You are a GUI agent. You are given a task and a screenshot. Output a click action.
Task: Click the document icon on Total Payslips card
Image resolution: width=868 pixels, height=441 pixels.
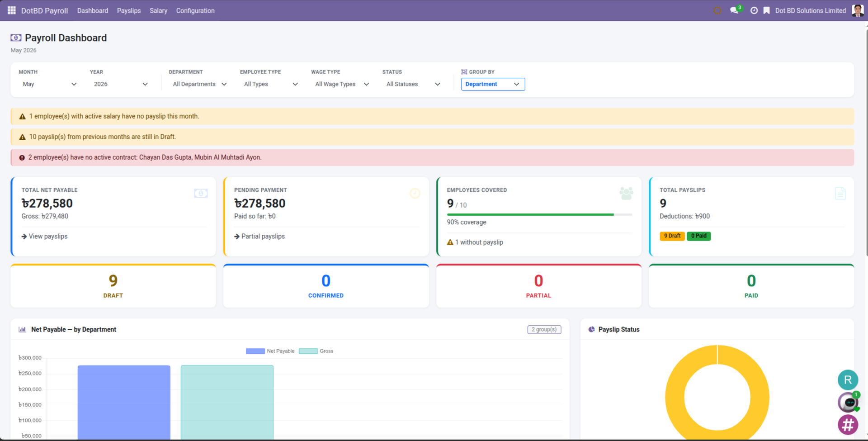[840, 194]
